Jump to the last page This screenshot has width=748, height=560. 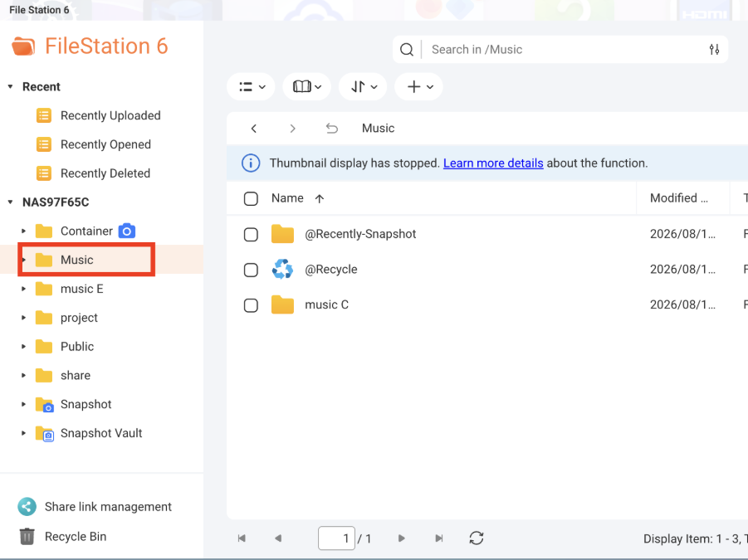439,538
